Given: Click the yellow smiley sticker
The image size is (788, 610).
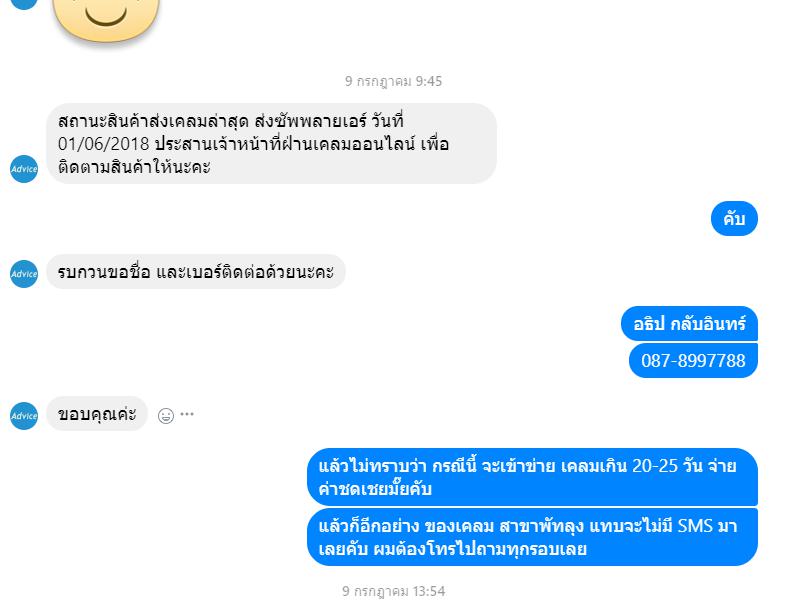Looking at the screenshot, I should [106, 19].
